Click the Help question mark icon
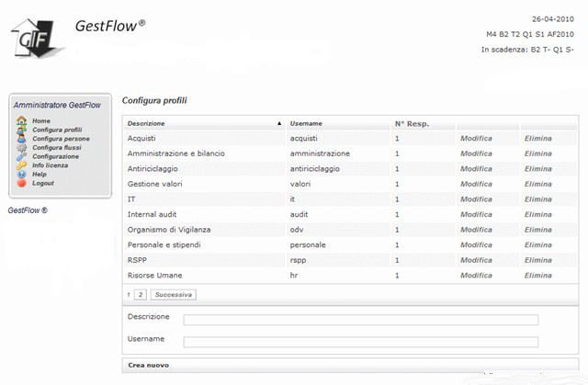Image resolution: width=588 pixels, height=385 pixels. pyautogui.click(x=22, y=174)
